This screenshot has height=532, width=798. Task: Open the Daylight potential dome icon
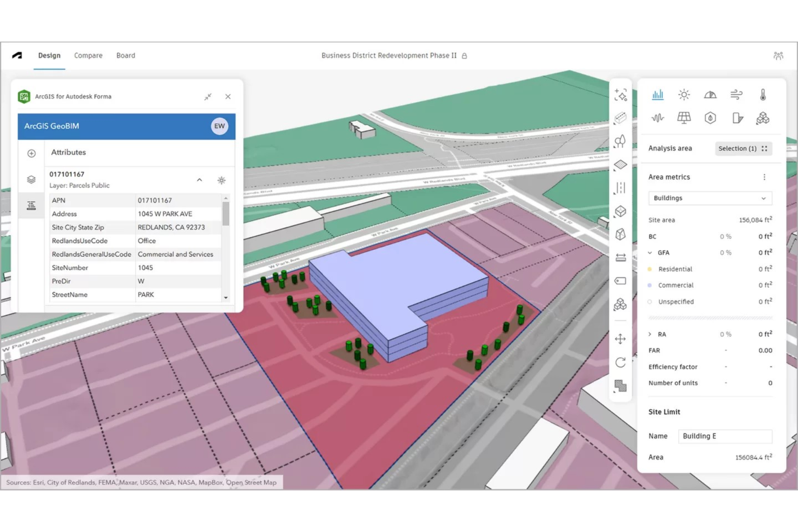710,94
